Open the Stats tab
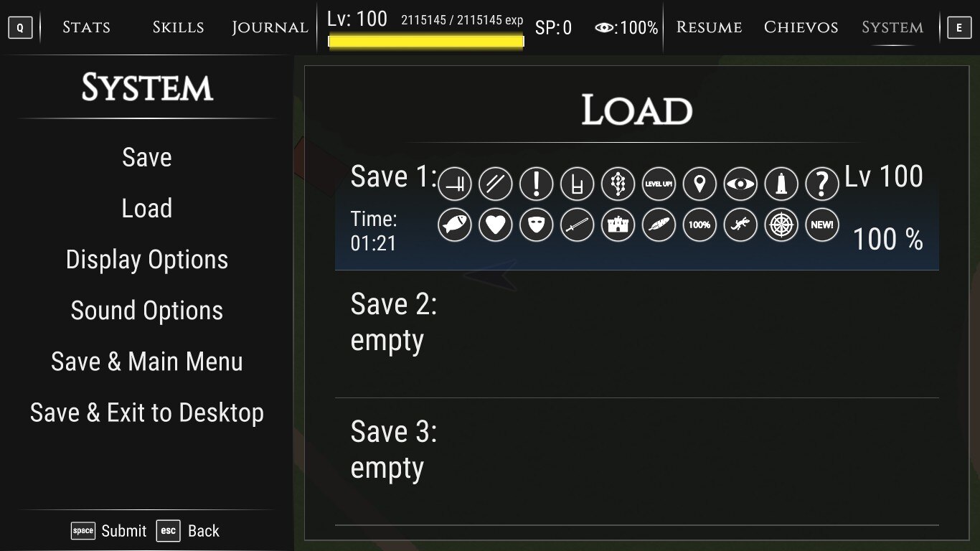 point(86,27)
